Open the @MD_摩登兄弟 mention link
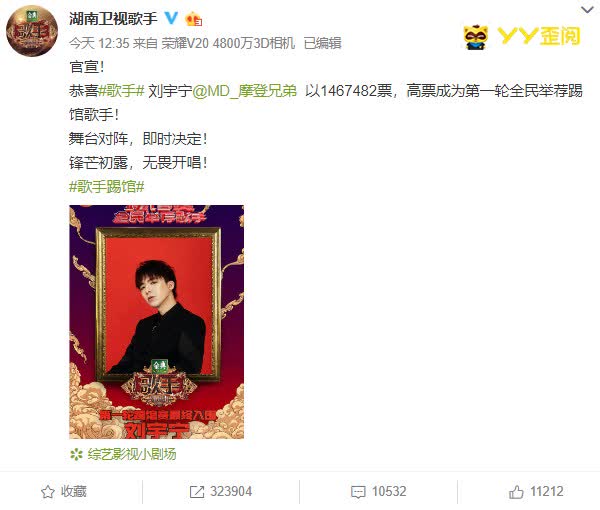 click(x=245, y=91)
